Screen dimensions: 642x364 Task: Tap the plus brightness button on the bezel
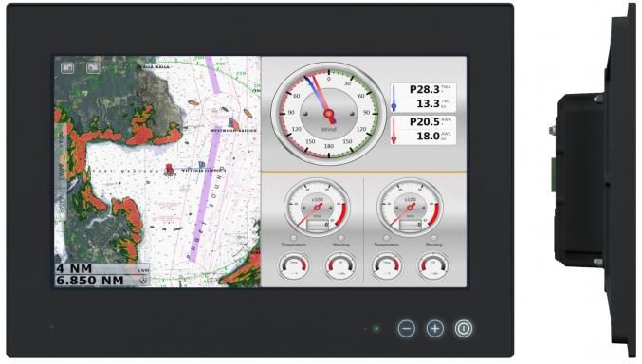coord(435,328)
